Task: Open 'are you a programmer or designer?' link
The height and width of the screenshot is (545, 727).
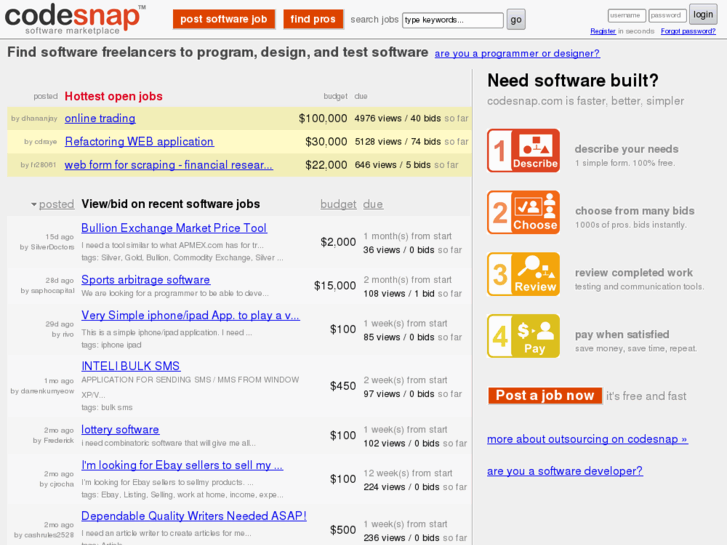Action: pyautogui.click(x=517, y=53)
